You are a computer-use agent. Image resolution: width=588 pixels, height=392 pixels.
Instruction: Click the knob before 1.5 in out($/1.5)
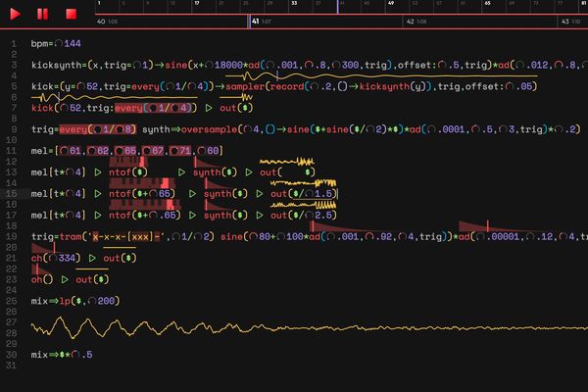(x=309, y=194)
